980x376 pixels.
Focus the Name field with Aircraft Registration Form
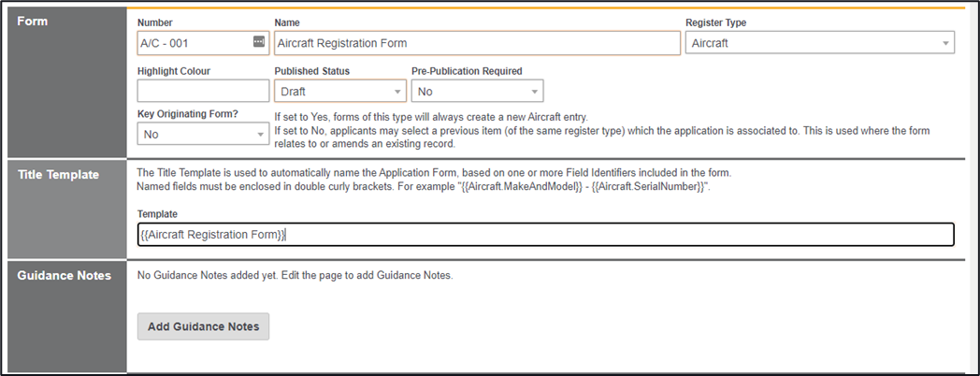pos(476,43)
